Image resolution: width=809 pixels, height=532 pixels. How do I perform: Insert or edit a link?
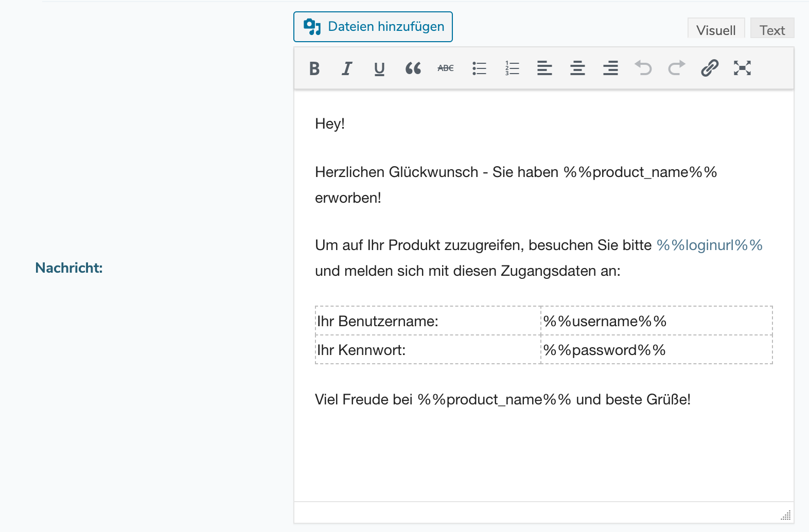coord(709,68)
